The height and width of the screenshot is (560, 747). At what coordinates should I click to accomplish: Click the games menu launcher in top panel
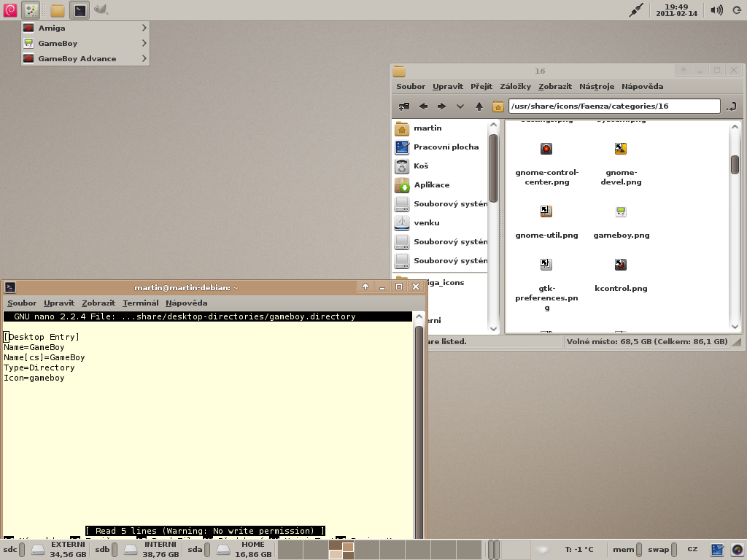coord(31,10)
